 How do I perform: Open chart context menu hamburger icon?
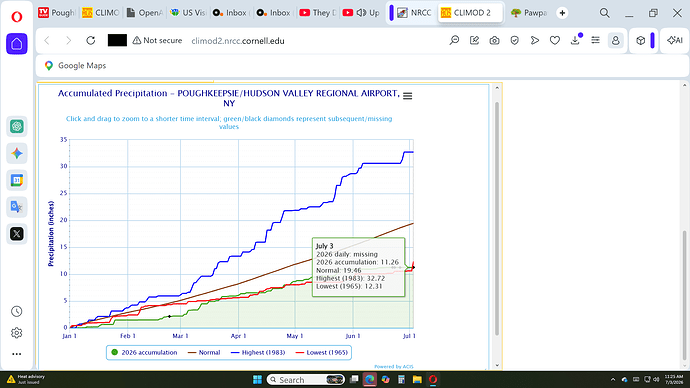(x=407, y=96)
